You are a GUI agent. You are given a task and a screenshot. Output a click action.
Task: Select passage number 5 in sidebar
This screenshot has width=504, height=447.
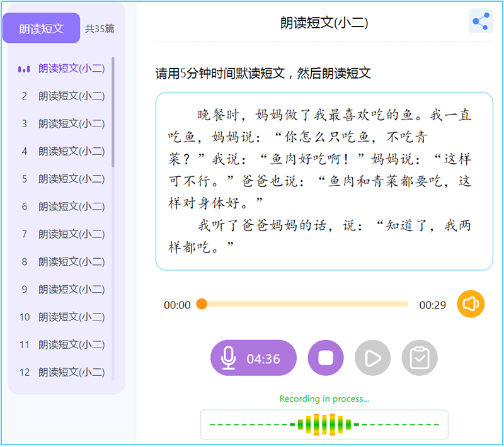click(71, 179)
